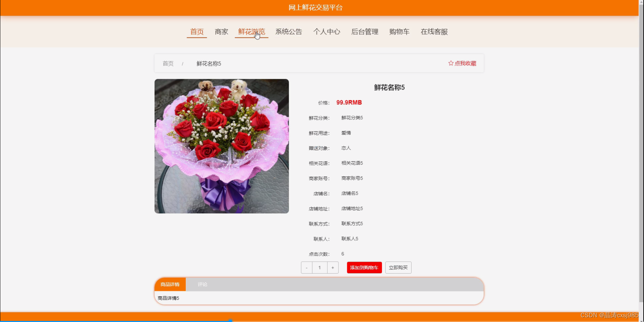Click the 鲜花分类5 category value
644x322 pixels.
[352, 118]
